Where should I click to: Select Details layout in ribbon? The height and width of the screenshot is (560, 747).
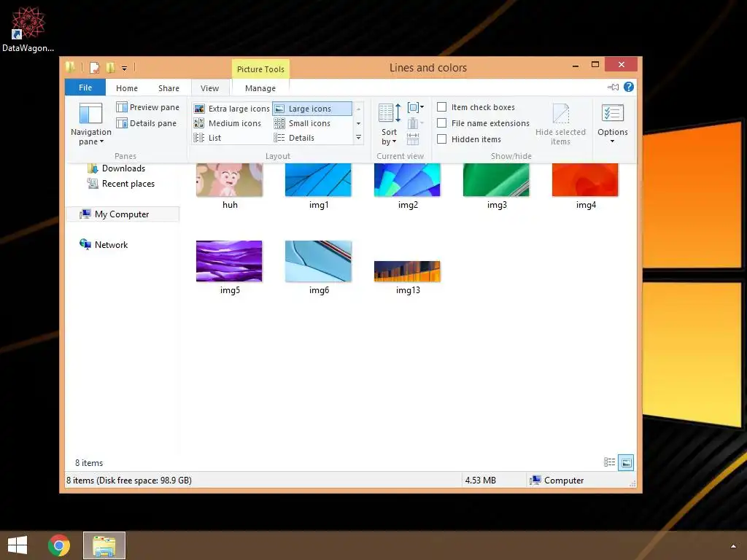294,138
